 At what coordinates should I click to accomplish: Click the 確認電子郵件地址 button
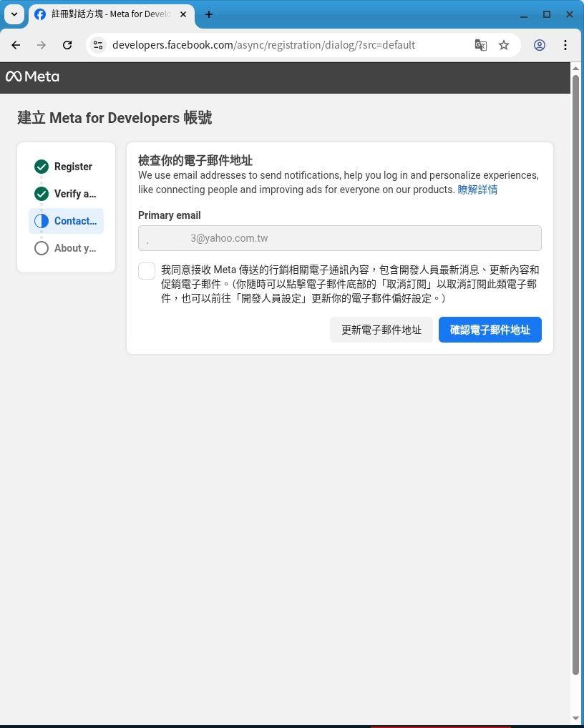[490, 330]
